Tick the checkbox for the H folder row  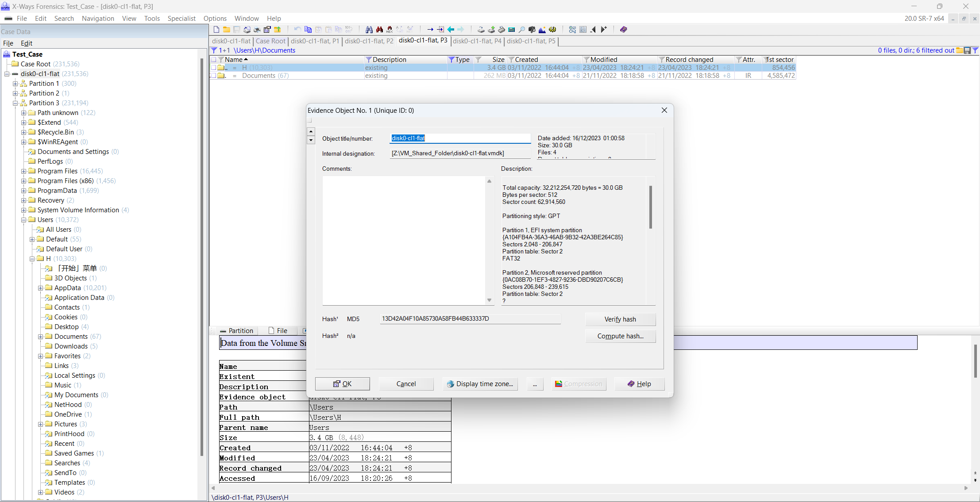tap(214, 68)
